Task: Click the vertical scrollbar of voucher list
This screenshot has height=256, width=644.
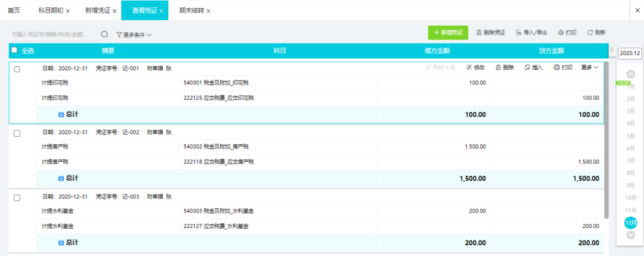Action: [x=606, y=140]
